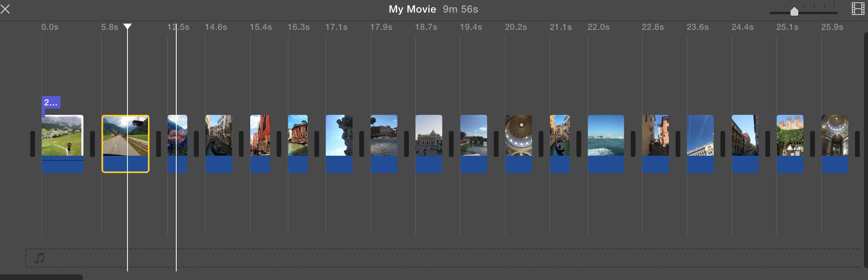Select the red building clip at 15.4s
868x280 pixels.
(260, 144)
